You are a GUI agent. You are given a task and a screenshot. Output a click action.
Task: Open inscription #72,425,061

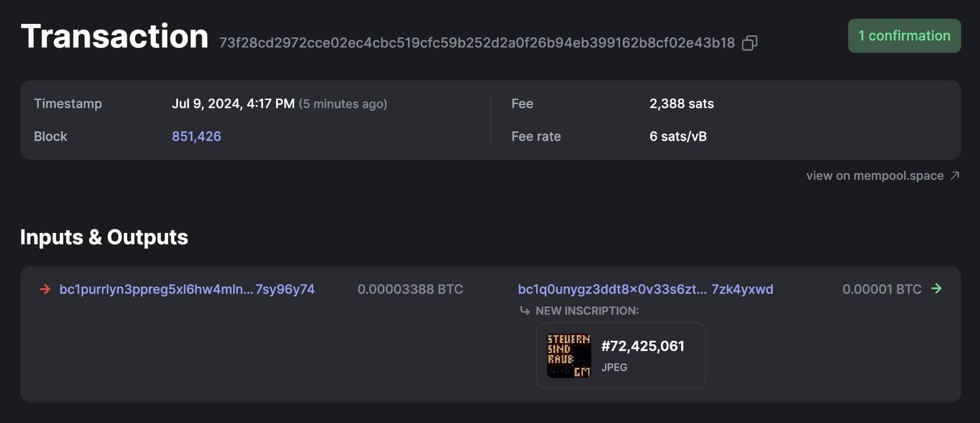coord(643,346)
